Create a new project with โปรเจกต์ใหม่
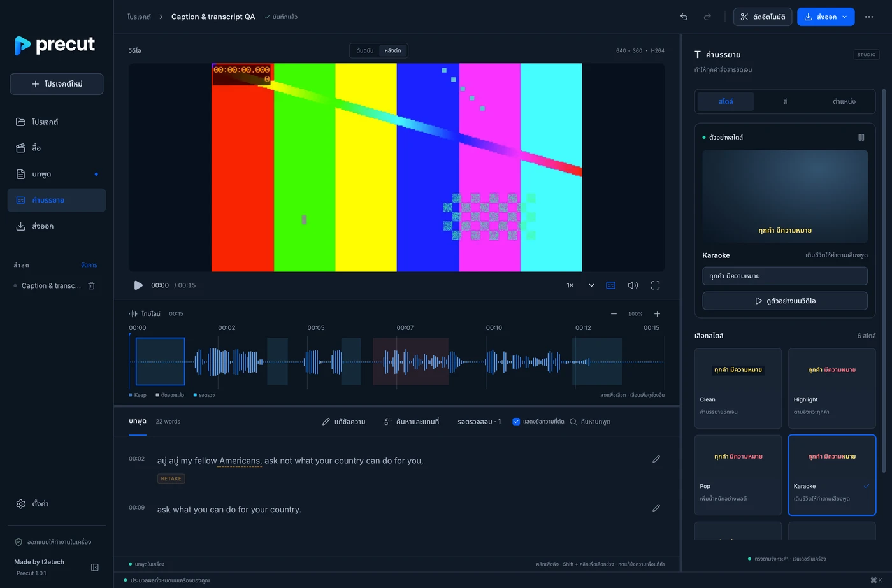 pyautogui.click(x=57, y=84)
